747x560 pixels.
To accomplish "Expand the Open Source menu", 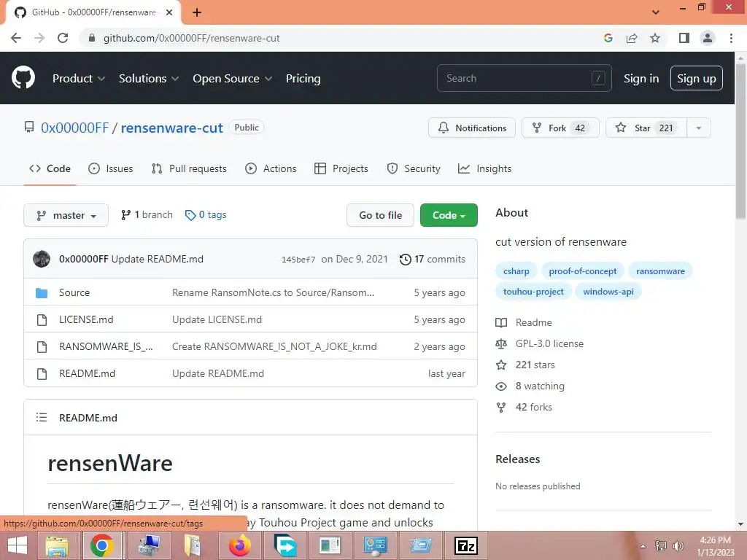I will [233, 78].
